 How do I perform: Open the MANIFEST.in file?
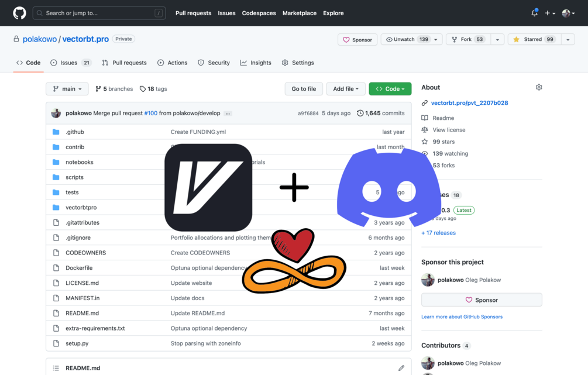(82, 298)
